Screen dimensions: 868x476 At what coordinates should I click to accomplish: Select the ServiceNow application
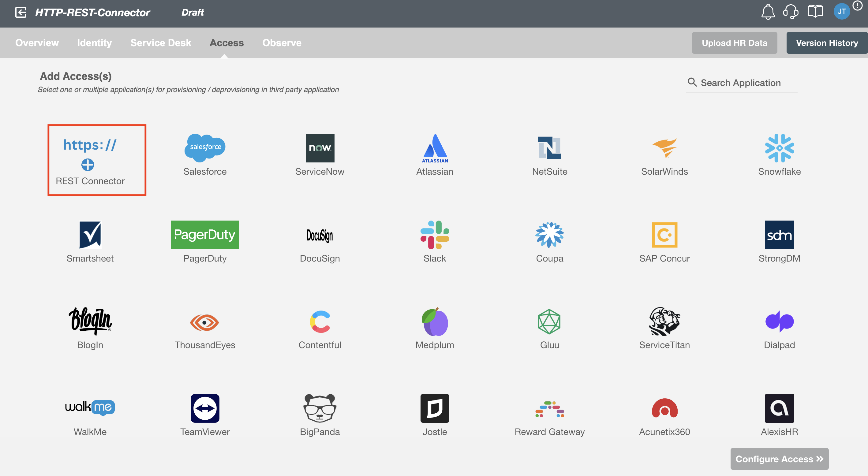[320, 155]
